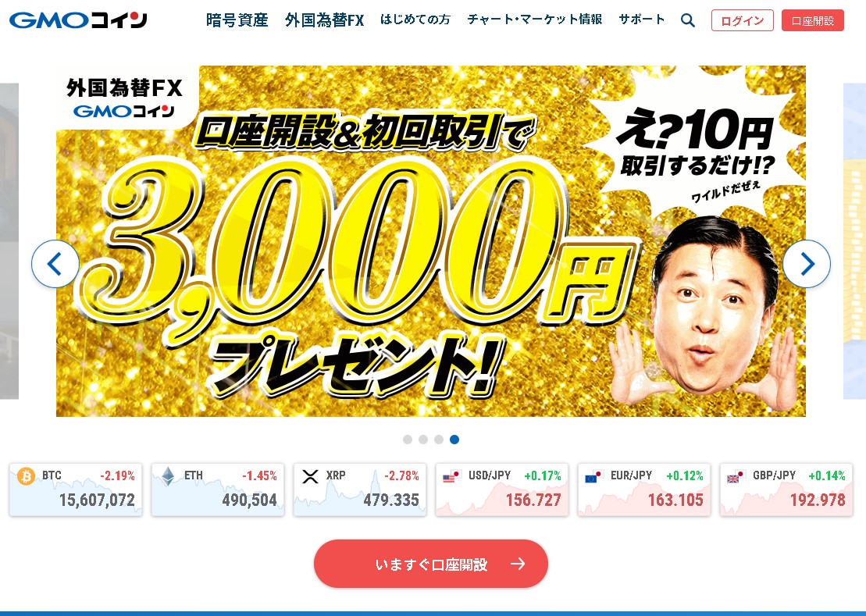The image size is (866, 616).
Task: Show previous banner with left arrow
Action: pyautogui.click(x=55, y=264)
